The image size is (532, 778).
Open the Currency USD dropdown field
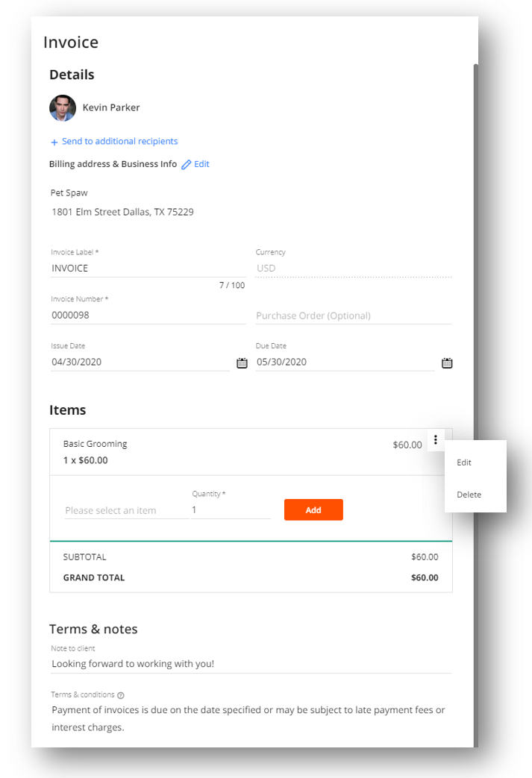[353, 268]
